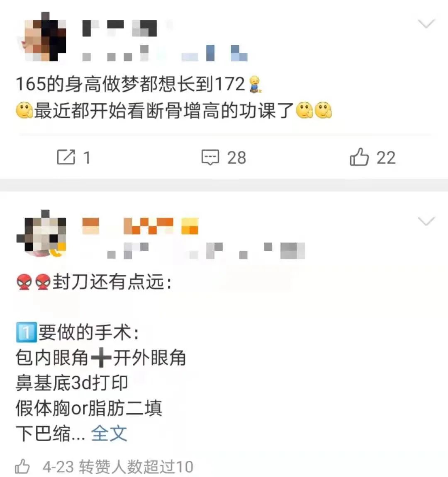Click the comment count 28

236,157
